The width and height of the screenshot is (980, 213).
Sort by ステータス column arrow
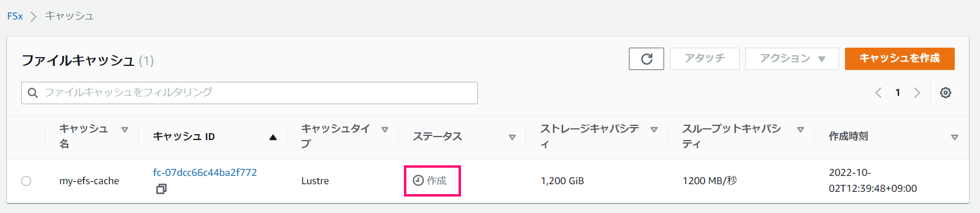tap(512, 137)
